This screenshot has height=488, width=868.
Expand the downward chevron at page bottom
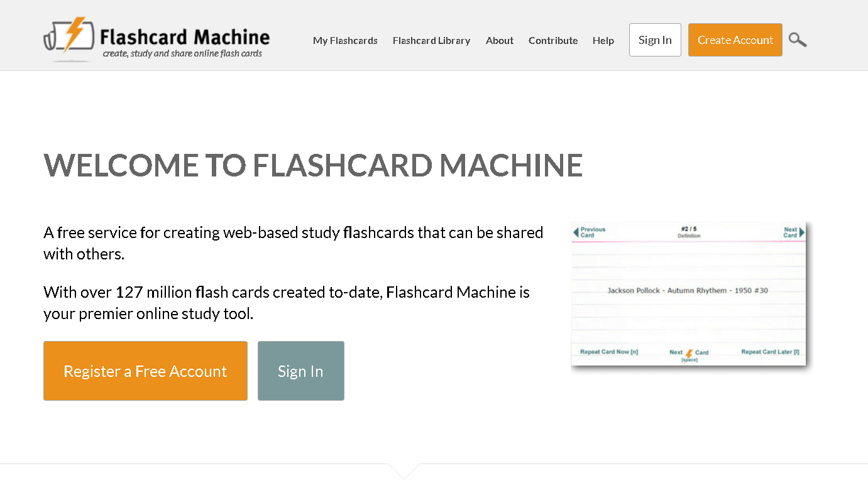pyautogui.click(x=405, y=472)
